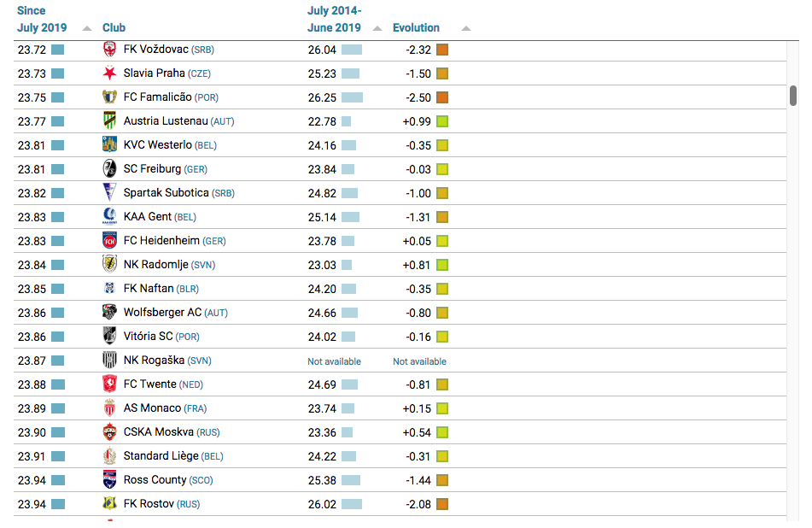The height and width of the screenshot is (528, 812).
Task: Click the FC Heidenheim crest icon
Action: click(109, 241)
